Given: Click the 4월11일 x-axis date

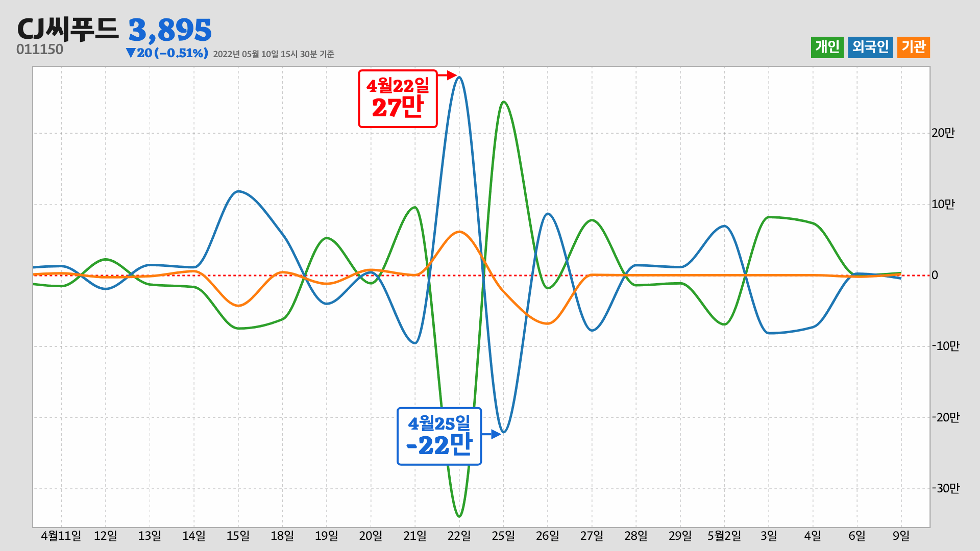Looking at the screenshot, I should (x=61, y=536).
